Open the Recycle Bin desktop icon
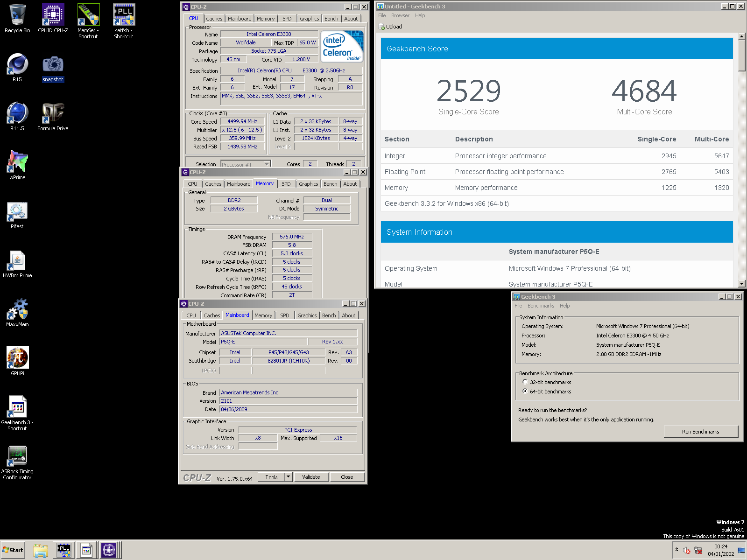This screenshot has width=747, height=560. coord(17,18)
